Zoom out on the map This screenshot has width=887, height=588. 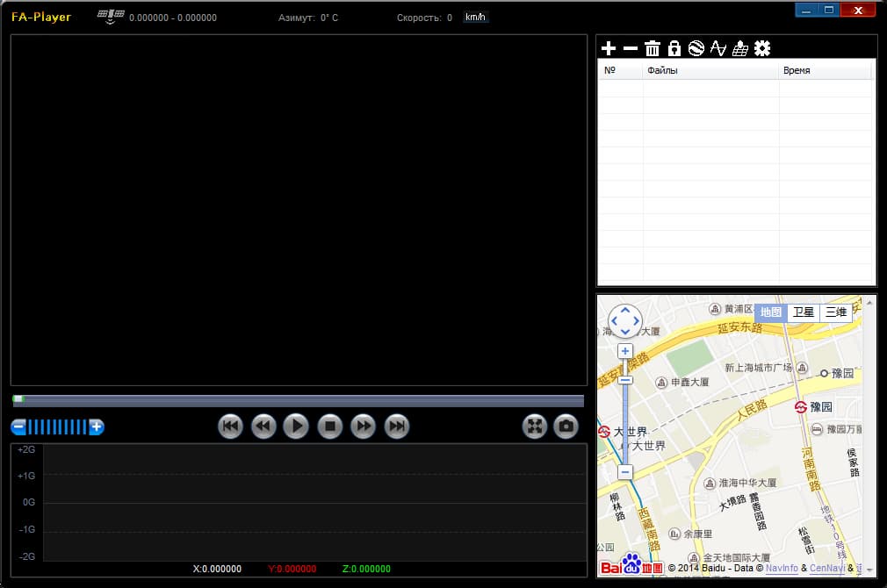[625, 471]
